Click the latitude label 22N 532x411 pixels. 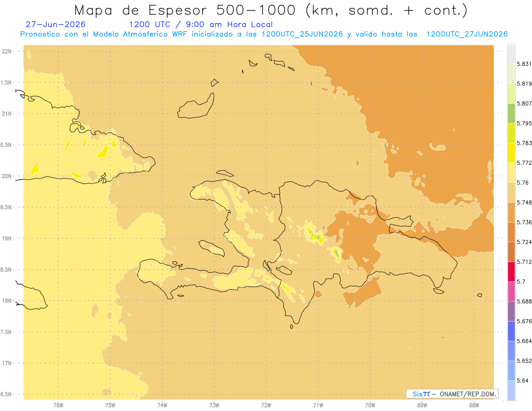coord(7,51)
